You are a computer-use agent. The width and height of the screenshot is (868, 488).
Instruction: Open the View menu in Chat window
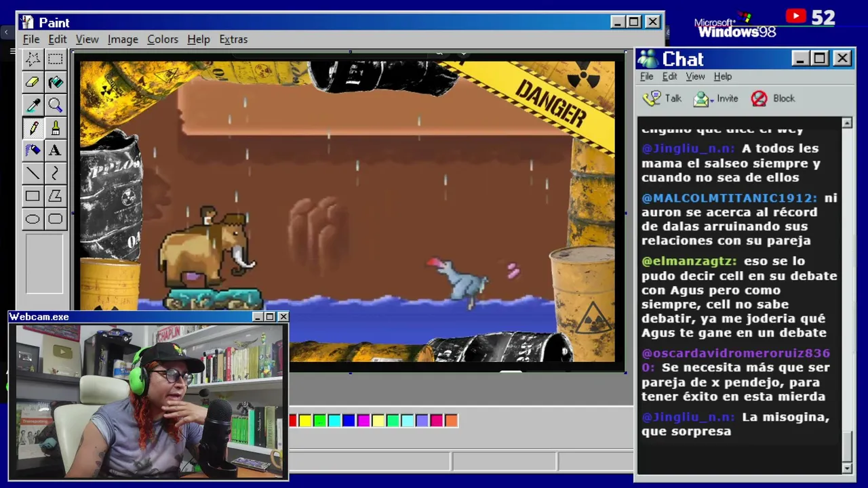(695, 77)
